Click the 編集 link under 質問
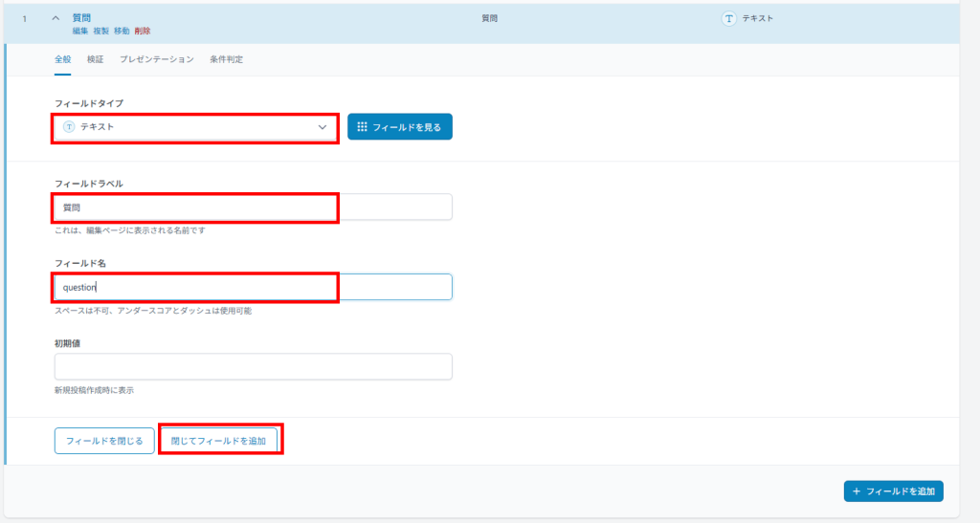The image size is (980, 523). pyautogui.click(x=80, y=31)
